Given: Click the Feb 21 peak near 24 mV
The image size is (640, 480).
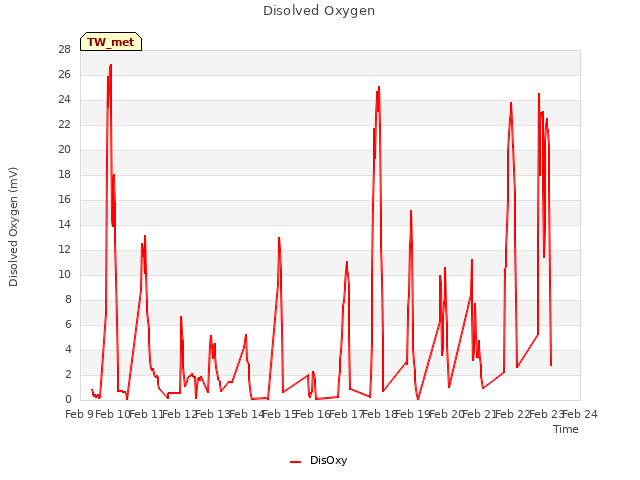Looking at the screenshot, I should (x=511, y=103).
